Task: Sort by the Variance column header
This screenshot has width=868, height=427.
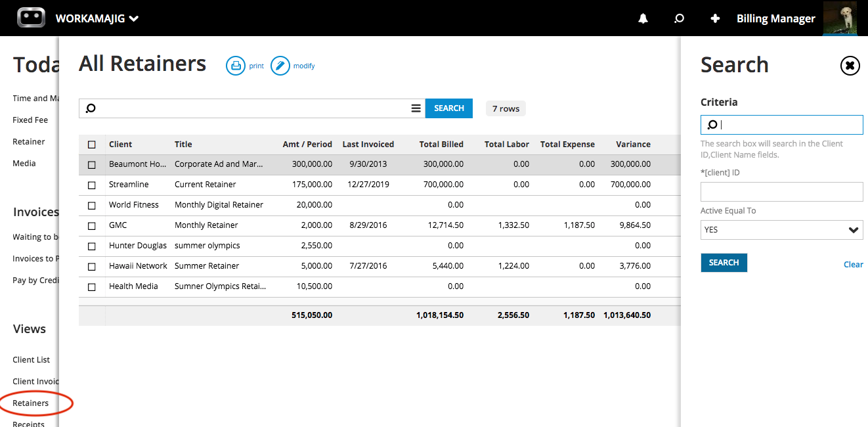Action: 633,145
